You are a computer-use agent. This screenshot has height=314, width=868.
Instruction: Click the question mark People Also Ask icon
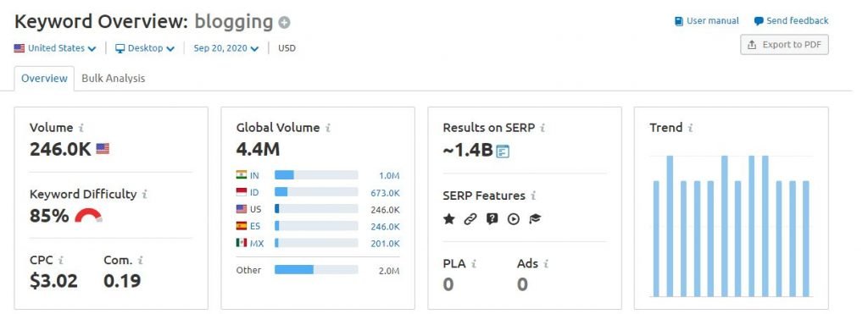pos(492,219)
